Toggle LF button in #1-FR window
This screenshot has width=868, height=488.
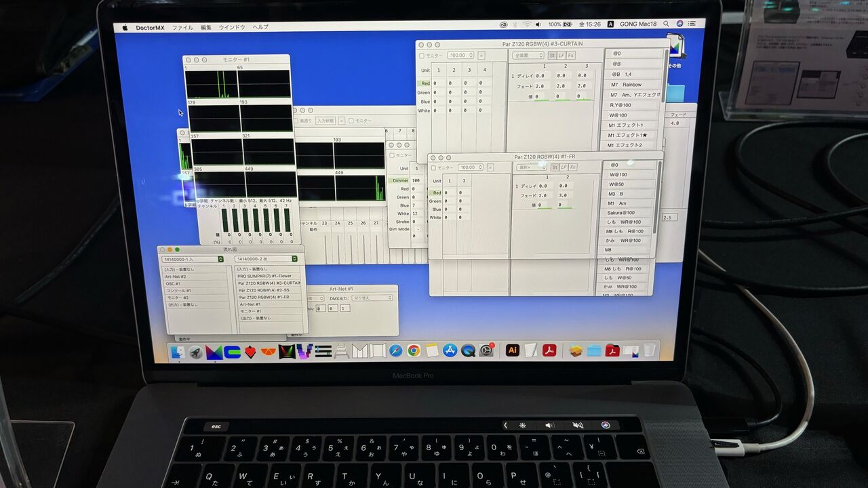click(x=564, y=167)
